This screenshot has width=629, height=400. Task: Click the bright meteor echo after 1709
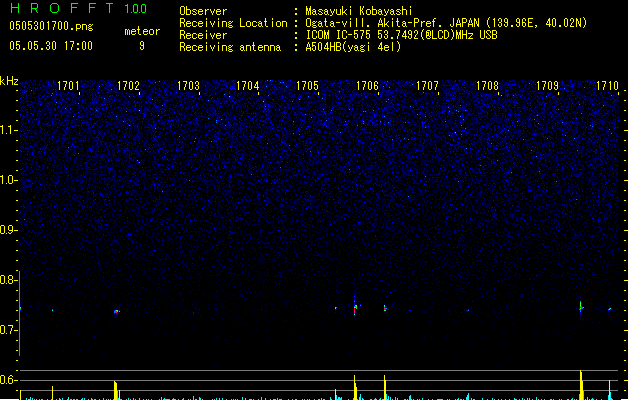pos(581,308)
